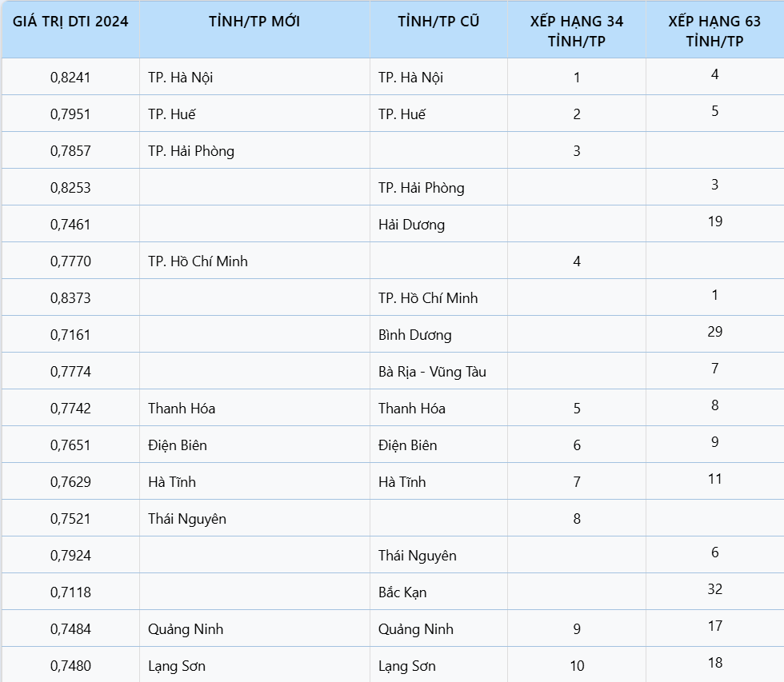Select 'Thanh Hóa' in the old province column
784x682 pixels.
pos(412,409)
